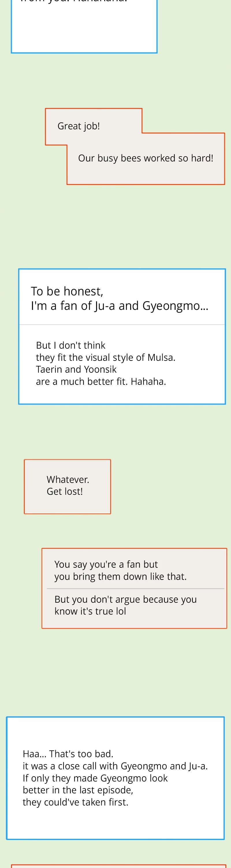Click "You say you're a fan but" line
The width and height of the screenshot is (231, 868).
tap(106, 564)
